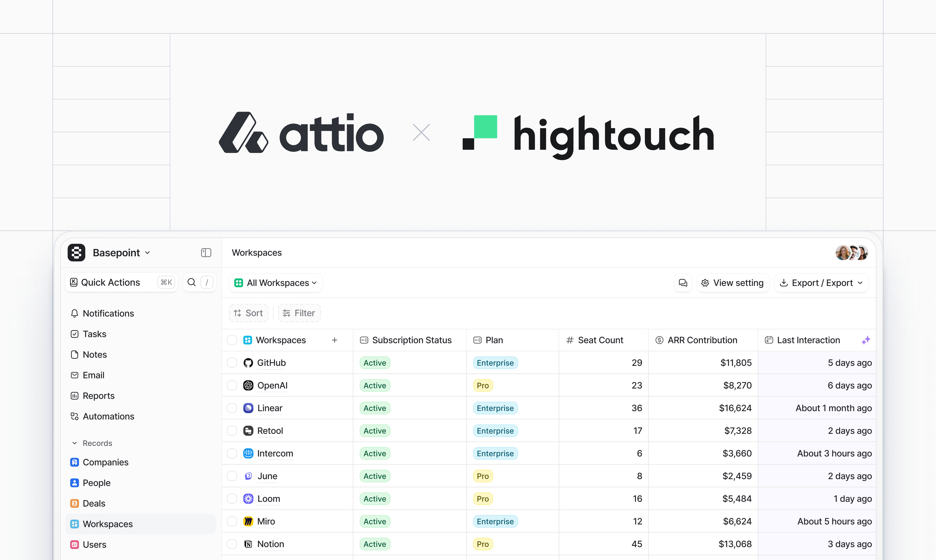Click the AI sparkle icon in Last Interaction header
The width and height of the screenshot is (936, 560).
coord(866,340)
